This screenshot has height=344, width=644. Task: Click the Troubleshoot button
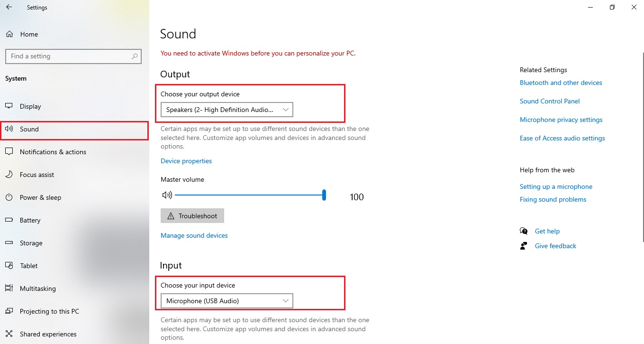coord(192,216)
